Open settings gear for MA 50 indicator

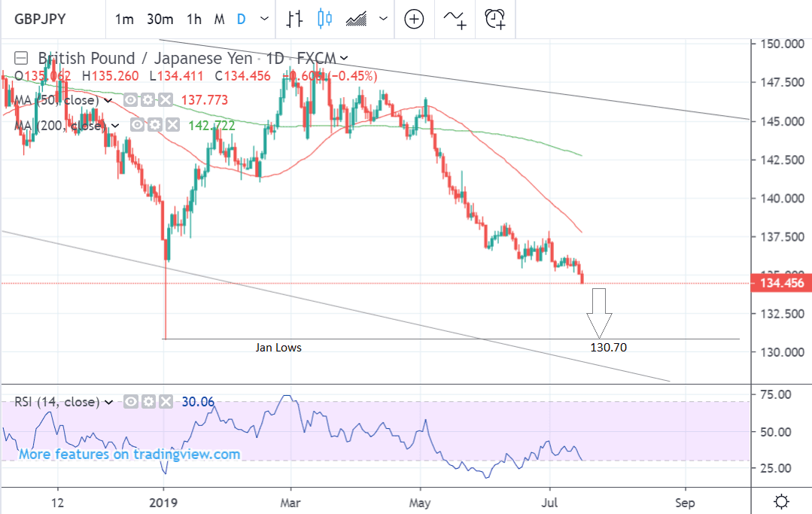pos(149,100)
